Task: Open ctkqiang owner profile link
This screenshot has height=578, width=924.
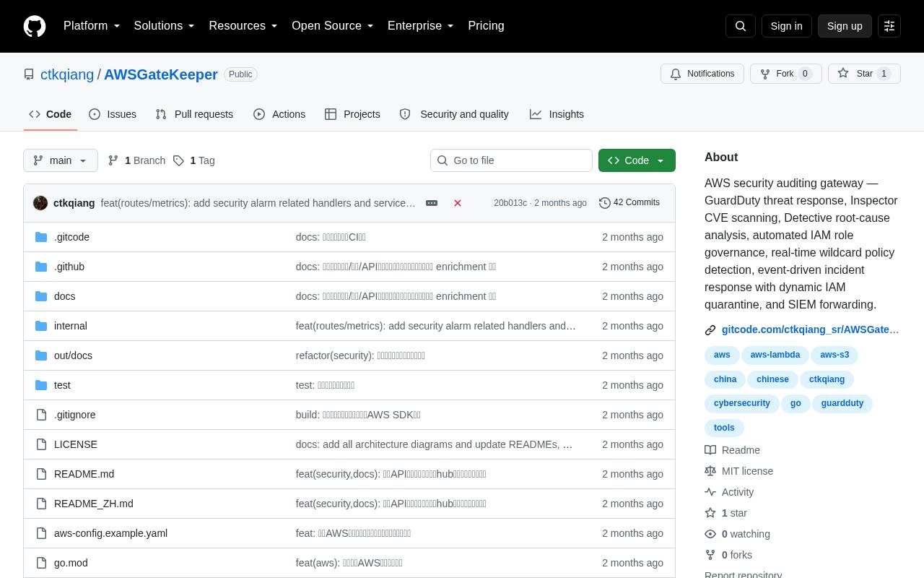Action: pos(67,74)
